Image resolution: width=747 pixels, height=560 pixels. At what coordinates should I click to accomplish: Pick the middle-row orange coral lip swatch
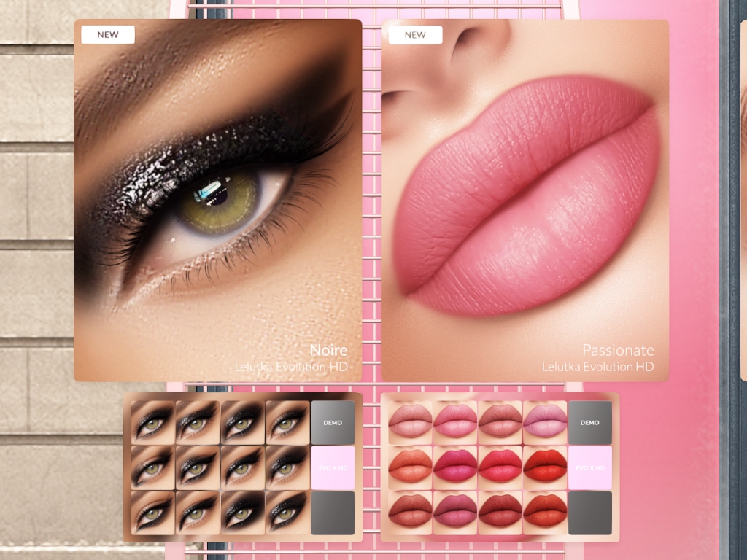click(x=410, y=467)
